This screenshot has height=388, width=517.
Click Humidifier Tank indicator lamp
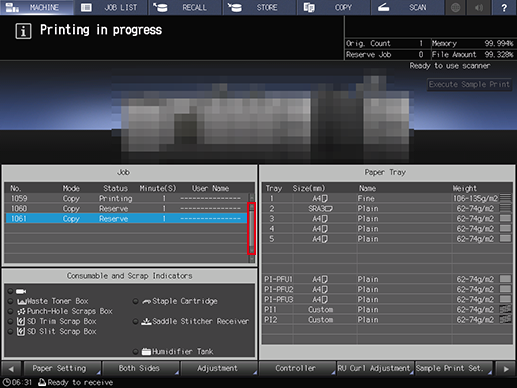point(135,352)
